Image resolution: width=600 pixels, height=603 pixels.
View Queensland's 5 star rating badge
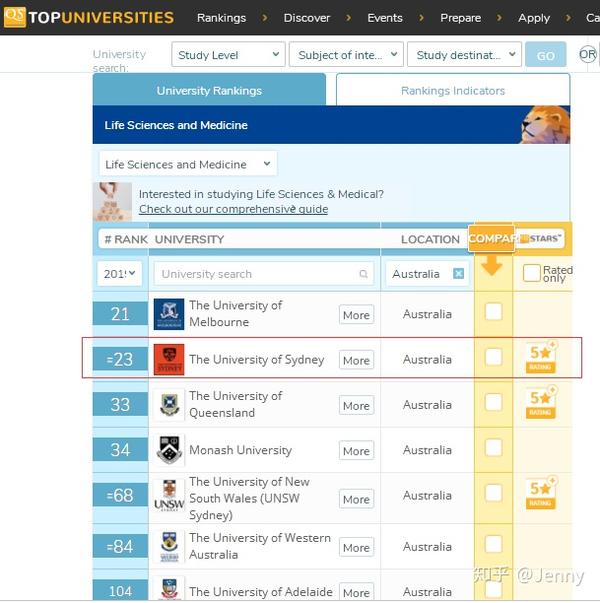[541, 403]
